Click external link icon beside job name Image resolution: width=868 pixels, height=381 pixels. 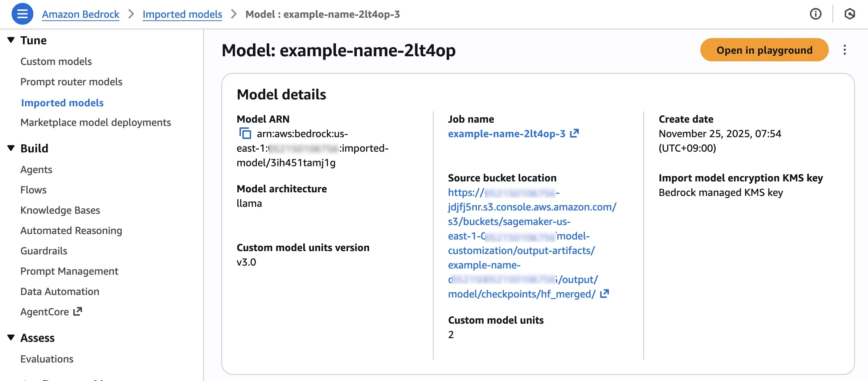(x=574, y=134)
